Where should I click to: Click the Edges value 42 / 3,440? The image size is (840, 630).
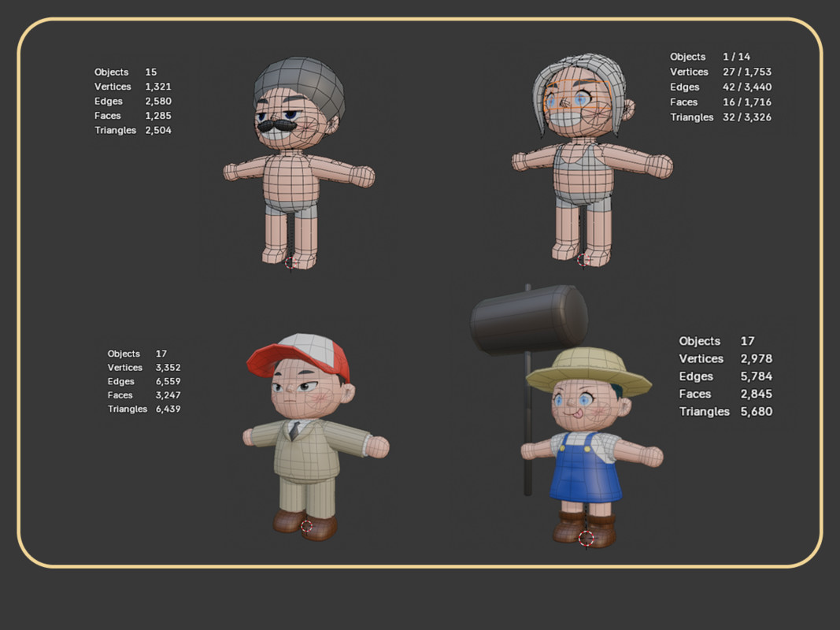[747, 87]
